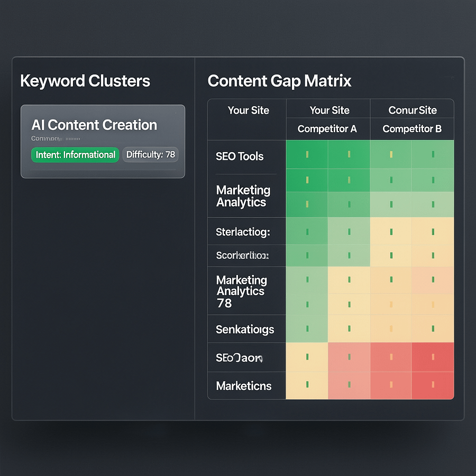
Task: Select the Competitor A column header
Action: point(327,129)
